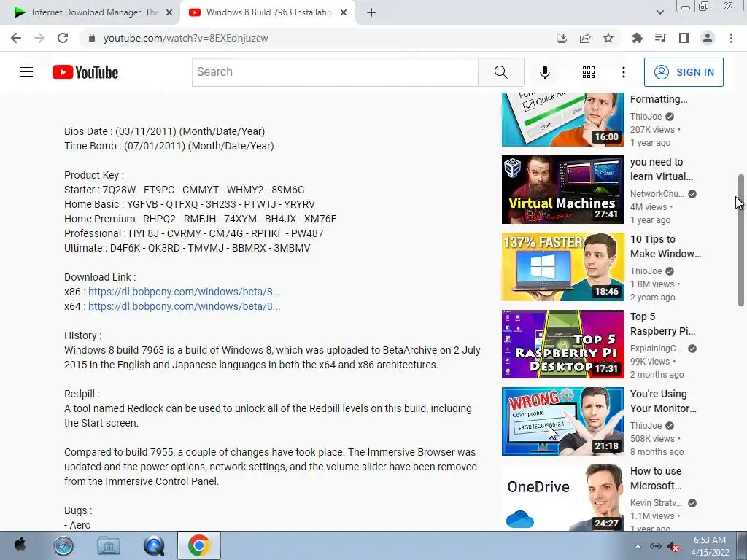
Task: Click the muted volume icon in system tray
Action: pos(673,546)
